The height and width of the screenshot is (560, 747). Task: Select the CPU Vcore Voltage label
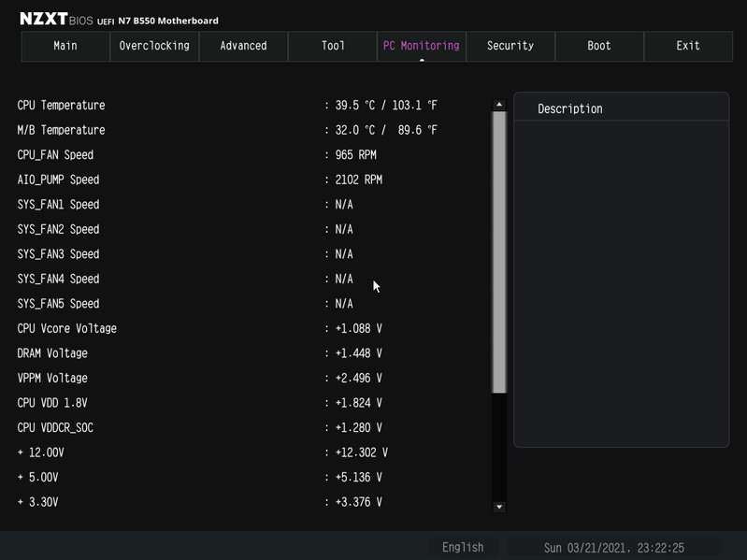66,328
